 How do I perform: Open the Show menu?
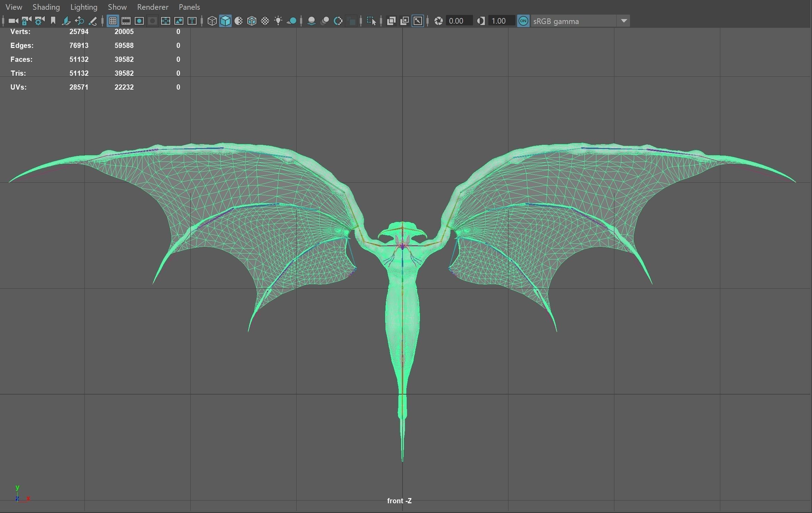(x=117, y=7)
